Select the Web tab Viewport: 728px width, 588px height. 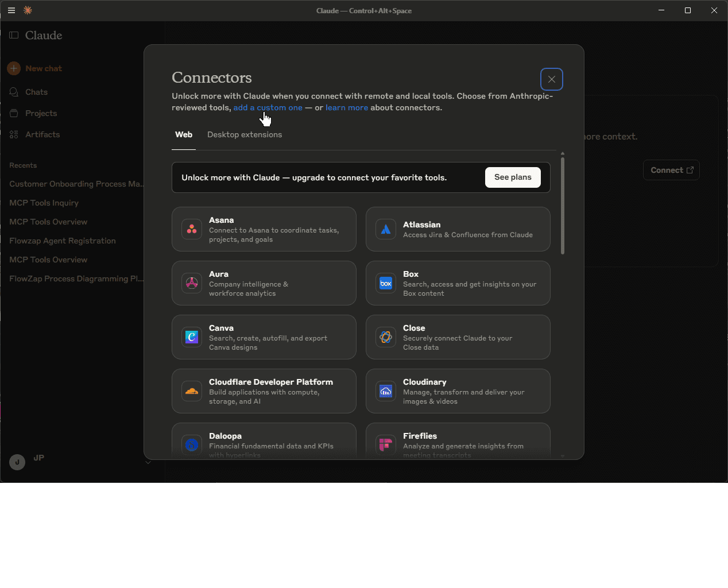(x=184, y=134)
